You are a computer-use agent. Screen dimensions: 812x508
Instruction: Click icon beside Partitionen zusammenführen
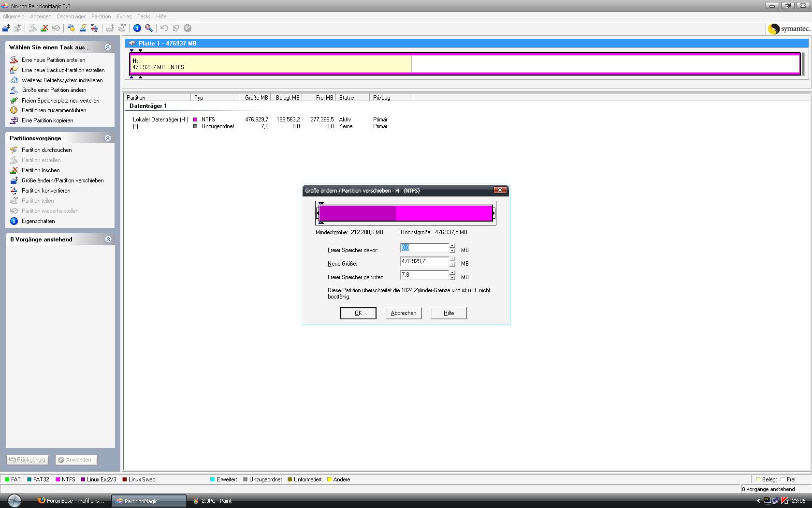[14, 110]
